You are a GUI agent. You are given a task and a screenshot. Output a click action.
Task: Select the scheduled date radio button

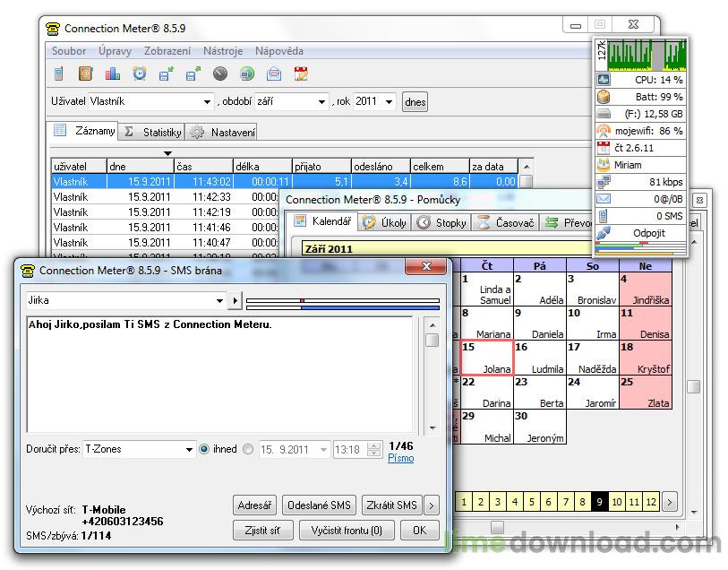[248, 450]
